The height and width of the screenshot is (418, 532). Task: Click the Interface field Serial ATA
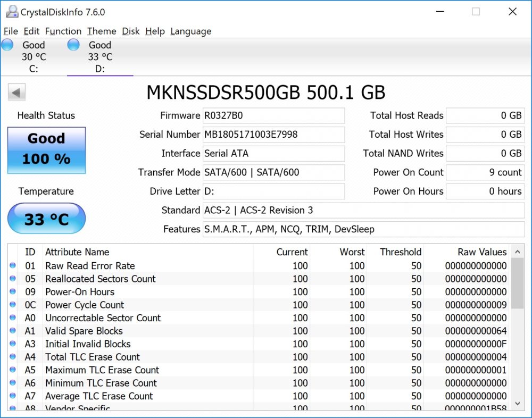tap(273, 153)
